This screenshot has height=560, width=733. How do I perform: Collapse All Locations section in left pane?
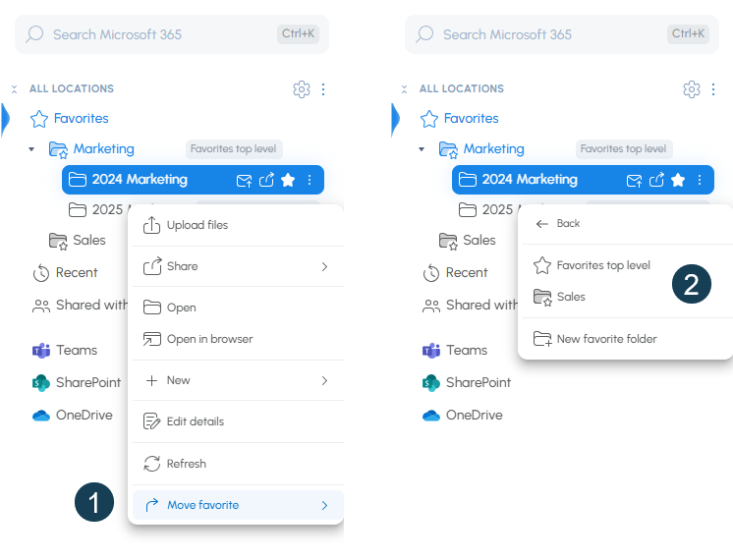tap(15, 88)
